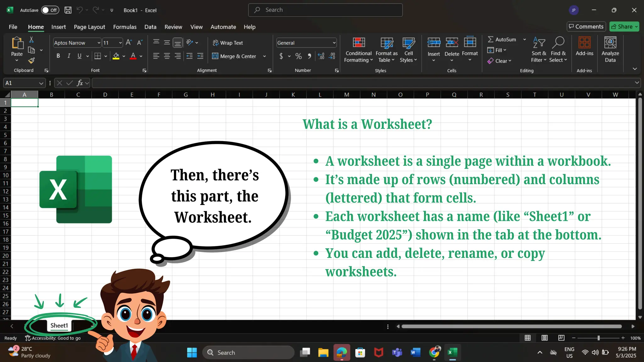Open Conditional Formatting dropdown

pos(358,50)
